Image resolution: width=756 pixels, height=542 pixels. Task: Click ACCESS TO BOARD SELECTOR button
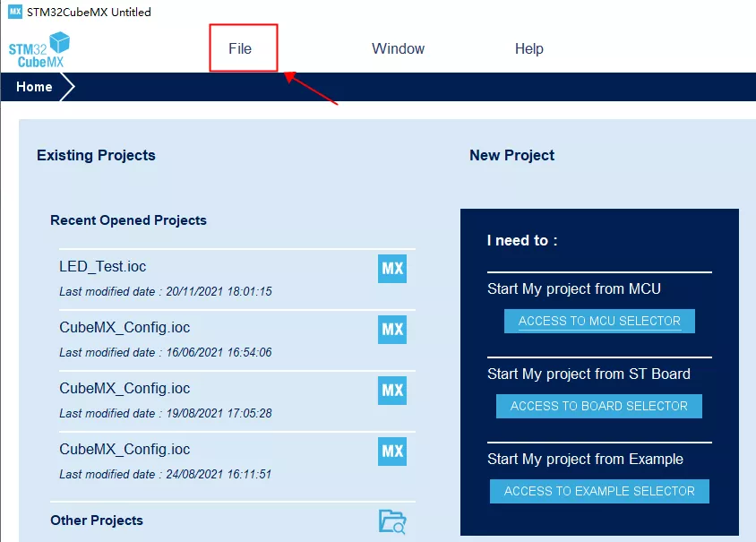pyautogui.click(x=599, y=406)
